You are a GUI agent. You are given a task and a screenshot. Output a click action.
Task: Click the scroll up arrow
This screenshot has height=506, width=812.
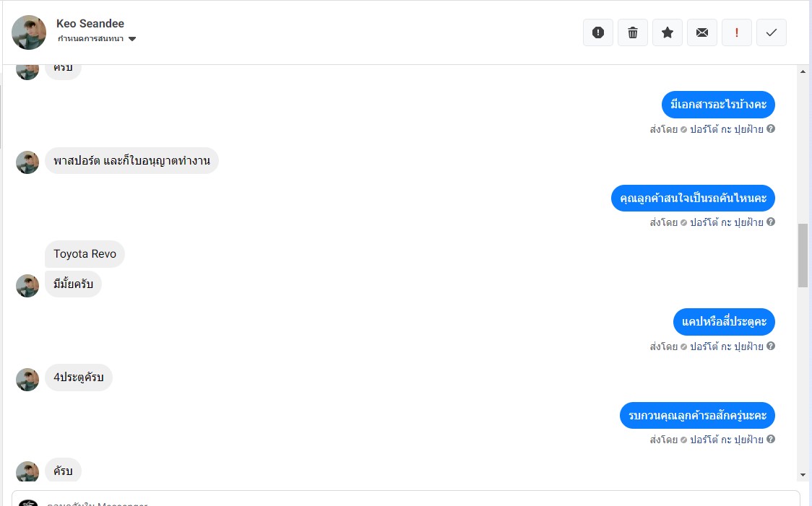click(x=803, y=71)
